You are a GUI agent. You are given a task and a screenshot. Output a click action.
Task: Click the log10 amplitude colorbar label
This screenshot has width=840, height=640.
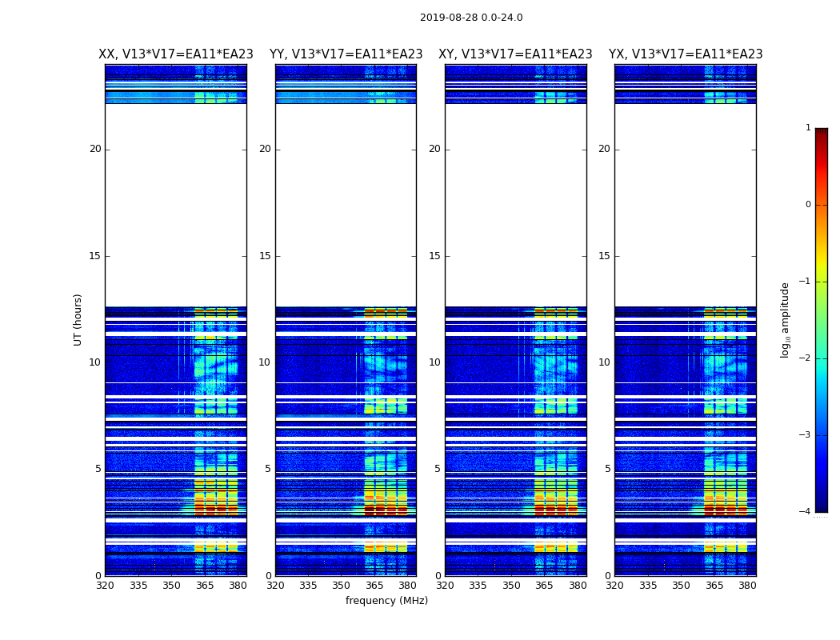[786, 319]
